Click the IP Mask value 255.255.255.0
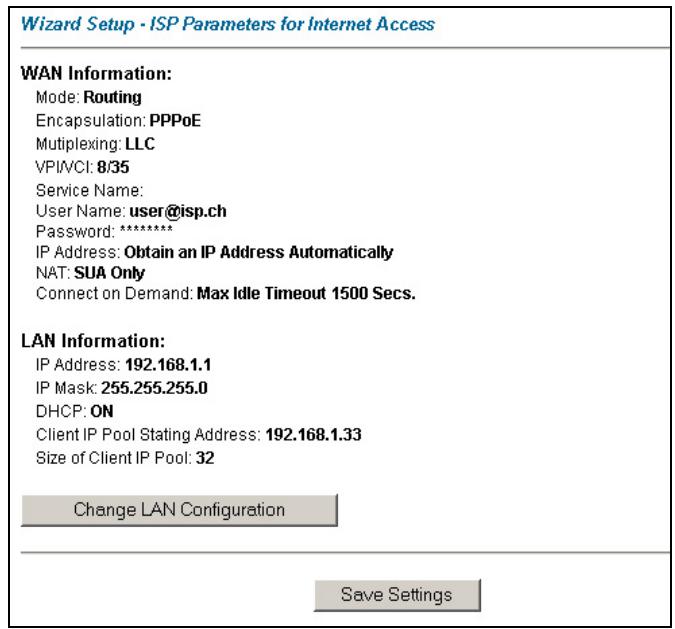The image size is (675, 629). coord(154,388)
